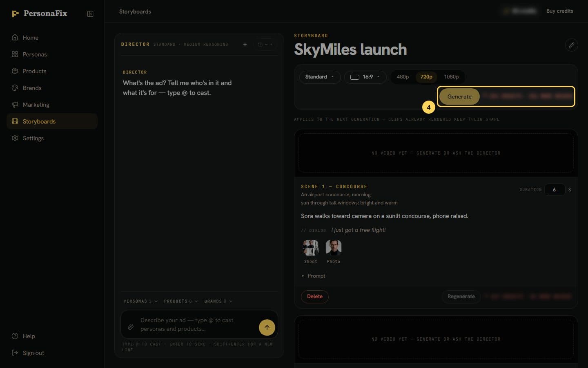This screenshot has height=368, width=588.
Task: Send the message with arrow button
Action: point(267,328)
